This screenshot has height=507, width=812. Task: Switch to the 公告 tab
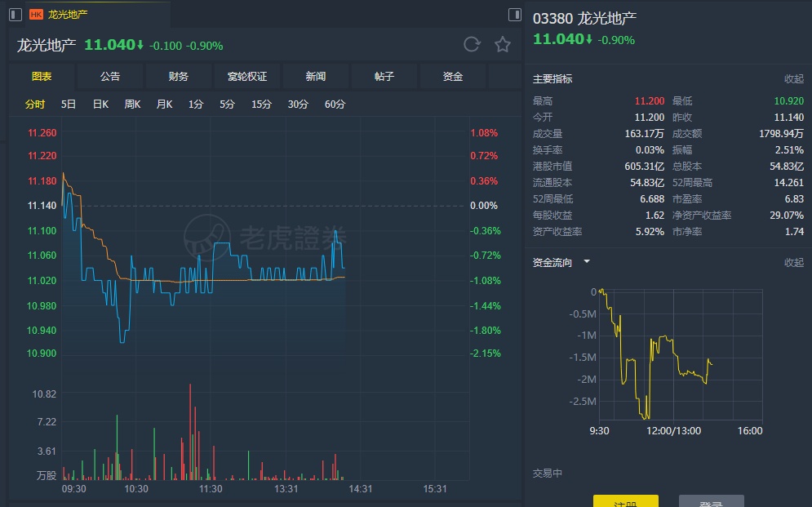[x=110, y=77]
